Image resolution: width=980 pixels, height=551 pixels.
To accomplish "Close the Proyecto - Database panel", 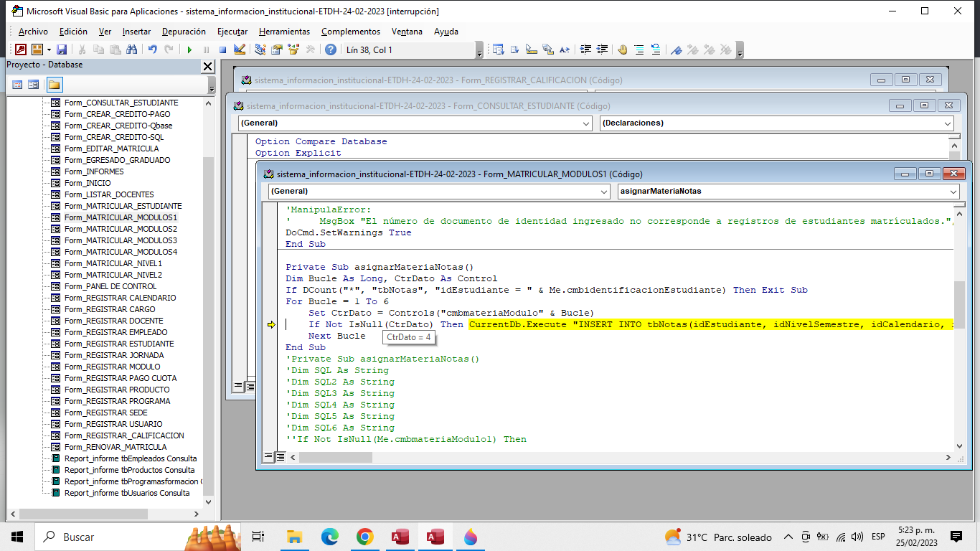I will (207, 66).
